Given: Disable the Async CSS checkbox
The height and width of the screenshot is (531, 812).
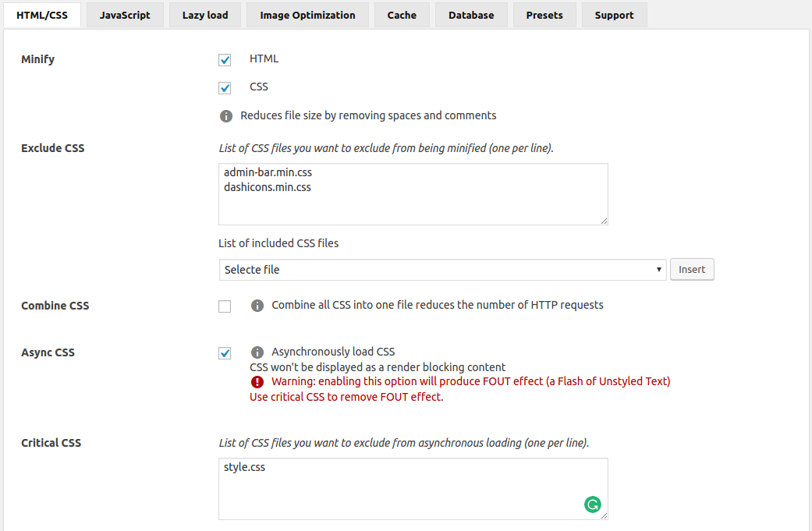Looking at the screenshot, I should (x=225, y=353).
